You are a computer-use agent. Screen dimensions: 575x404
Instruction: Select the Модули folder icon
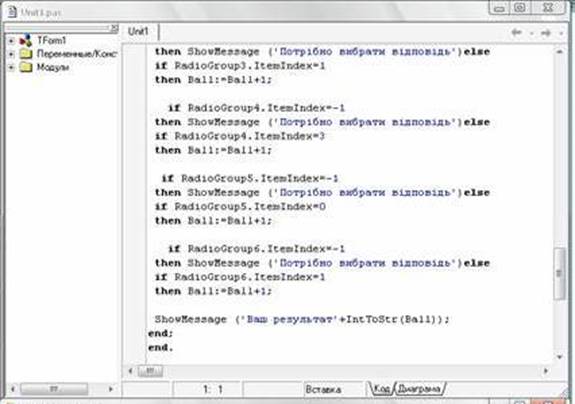tap(26, 67)
